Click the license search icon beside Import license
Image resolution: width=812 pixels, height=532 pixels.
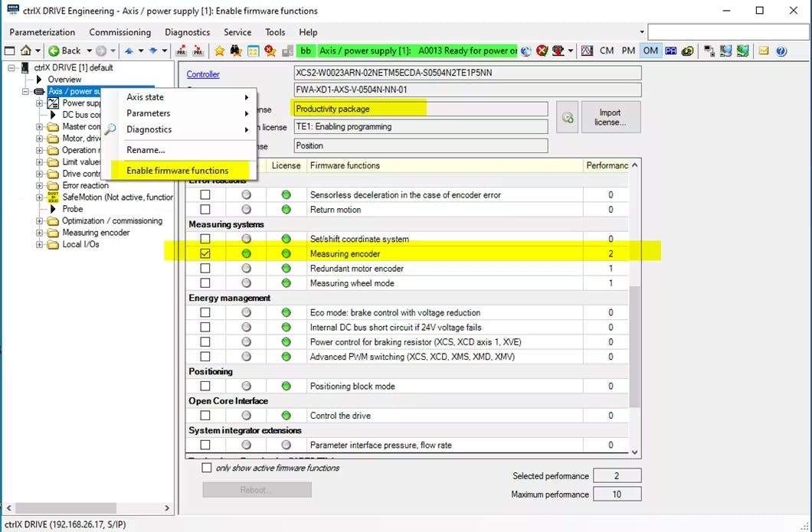pos(567,117)
